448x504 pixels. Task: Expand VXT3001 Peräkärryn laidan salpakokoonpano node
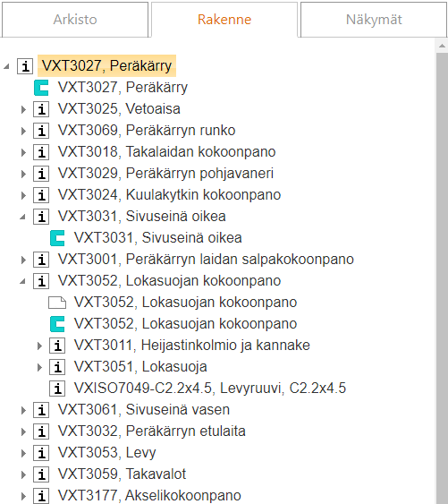coord(23,260)
